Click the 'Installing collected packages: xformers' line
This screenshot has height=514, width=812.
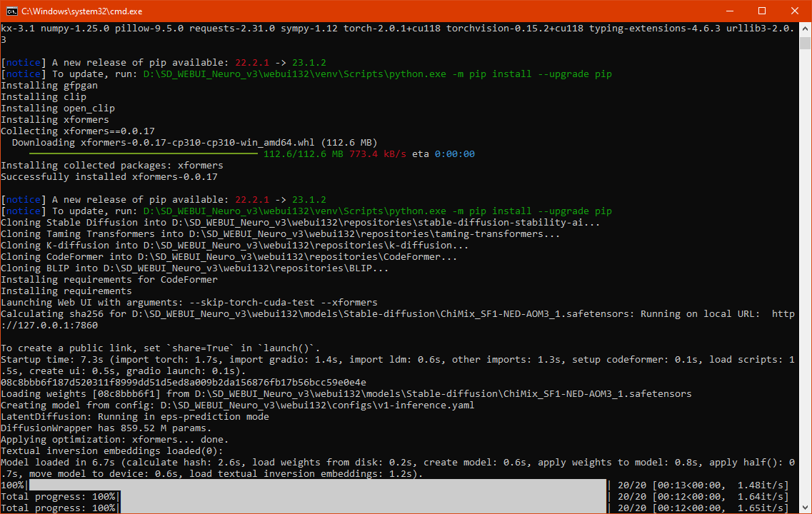pyautogui.click(x=112, y=165)
